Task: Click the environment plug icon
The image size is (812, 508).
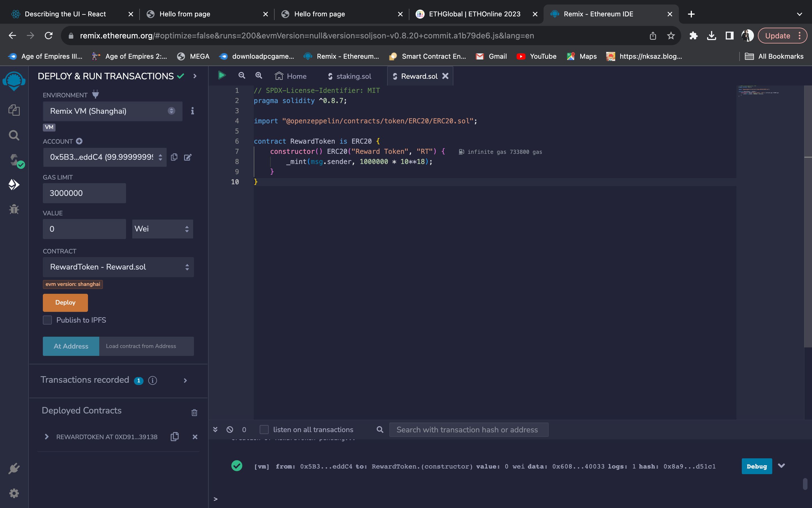Action: 96,95
